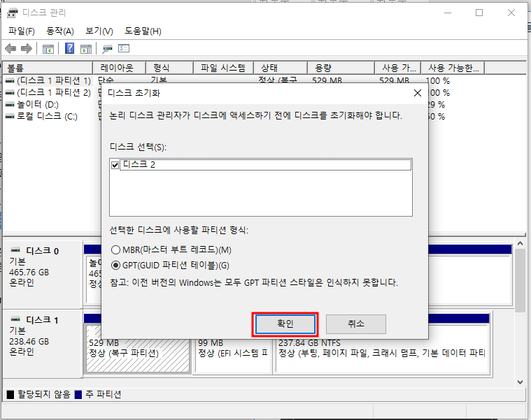531x420 pixels.
Task: Toggle the console tree show/hide icon
Action: click(x=48, y=49)
